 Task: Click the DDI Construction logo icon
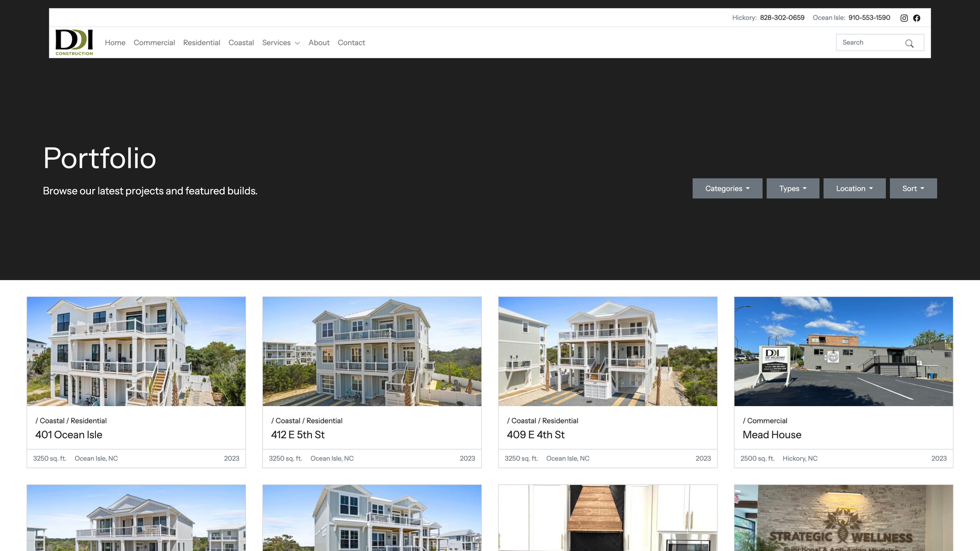point(73,42)
